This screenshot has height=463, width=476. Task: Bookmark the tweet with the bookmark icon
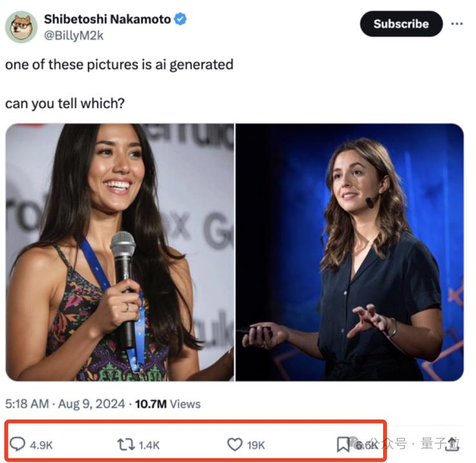click(x=343, y=444)
